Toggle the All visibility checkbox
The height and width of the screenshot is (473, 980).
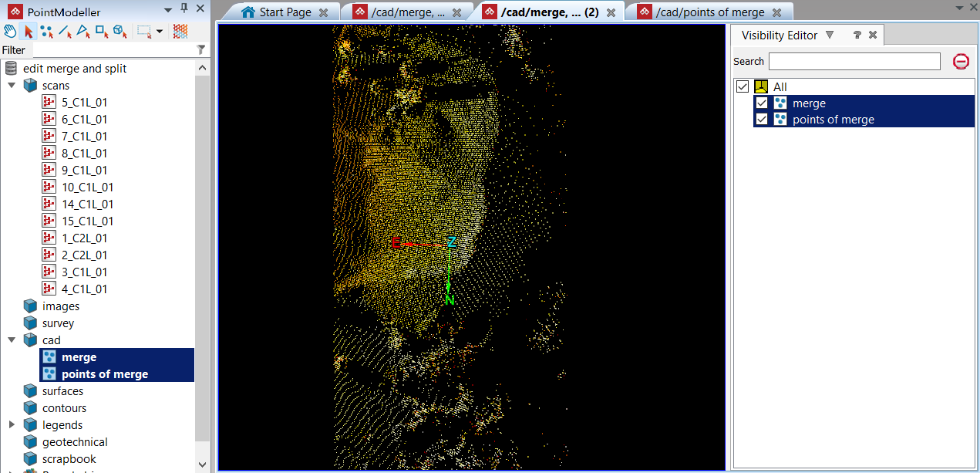click(743, 86)
